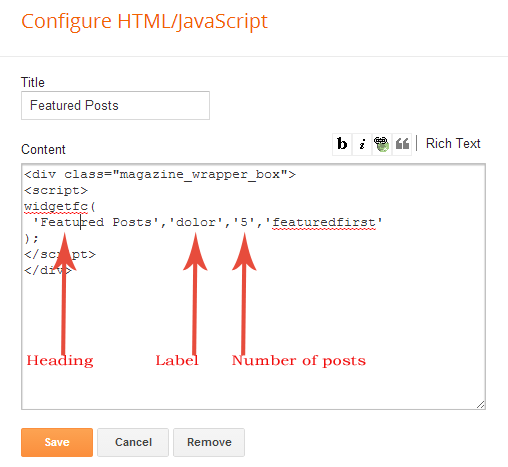Cancel the widget configuration

tap(133, 442)
